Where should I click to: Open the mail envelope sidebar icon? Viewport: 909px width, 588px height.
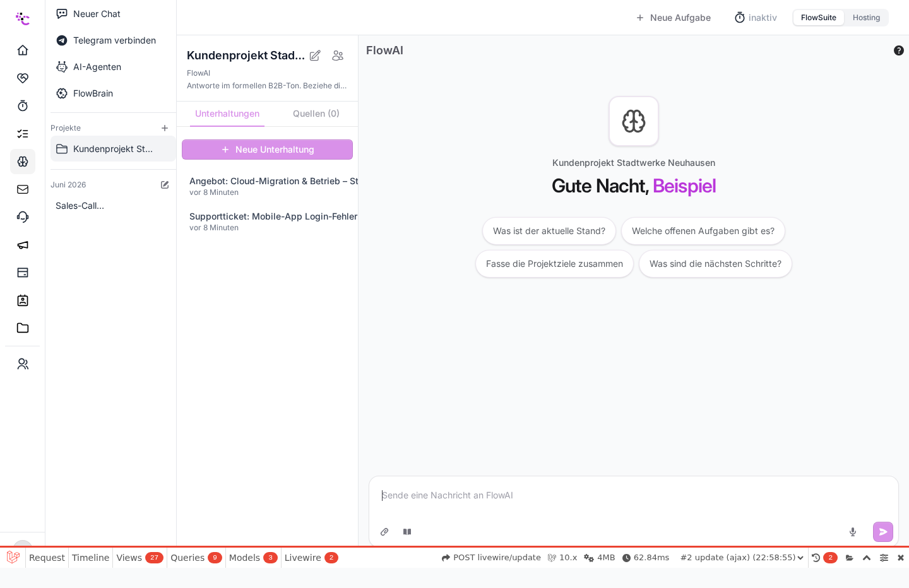pos(23,189)
